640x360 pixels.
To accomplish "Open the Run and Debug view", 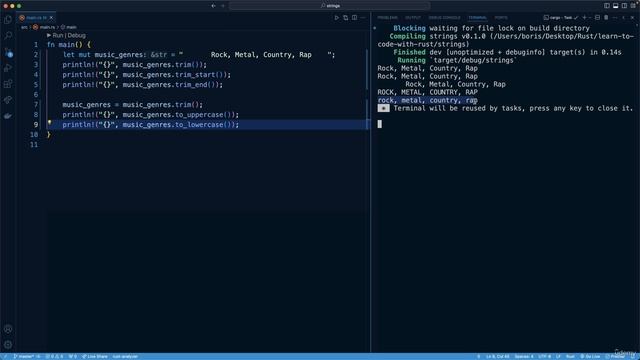I will pos(8,68).
